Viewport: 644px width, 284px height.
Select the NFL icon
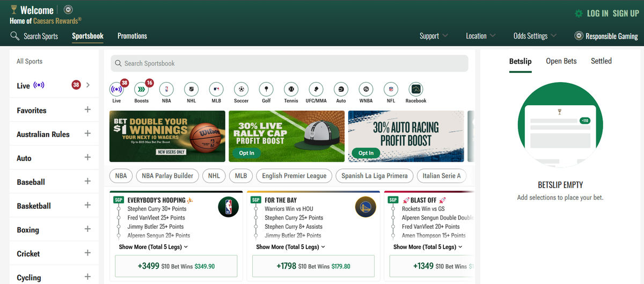click(x=391, y=89)
